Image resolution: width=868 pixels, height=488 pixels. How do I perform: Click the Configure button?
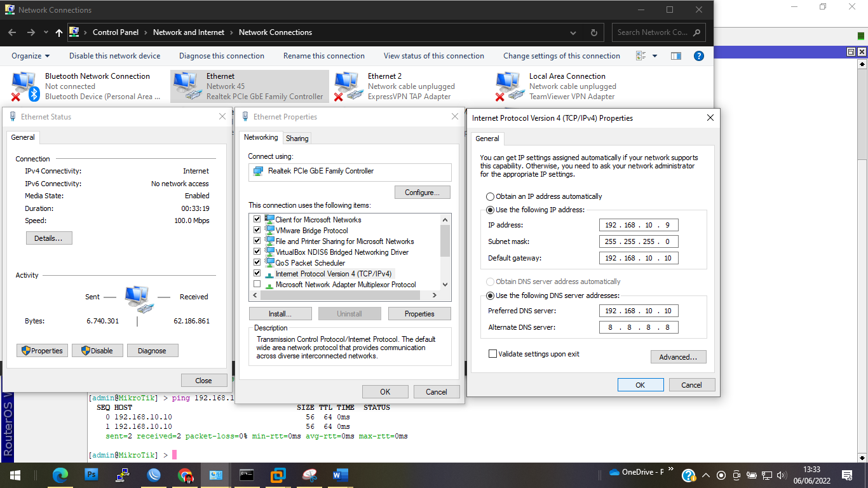423,193
